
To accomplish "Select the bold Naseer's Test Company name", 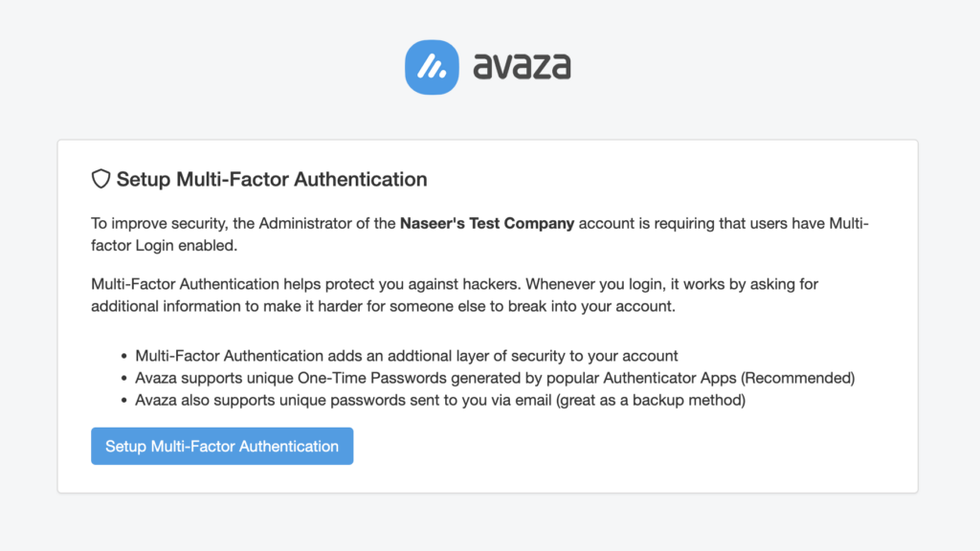I will (x=487, y=224).
